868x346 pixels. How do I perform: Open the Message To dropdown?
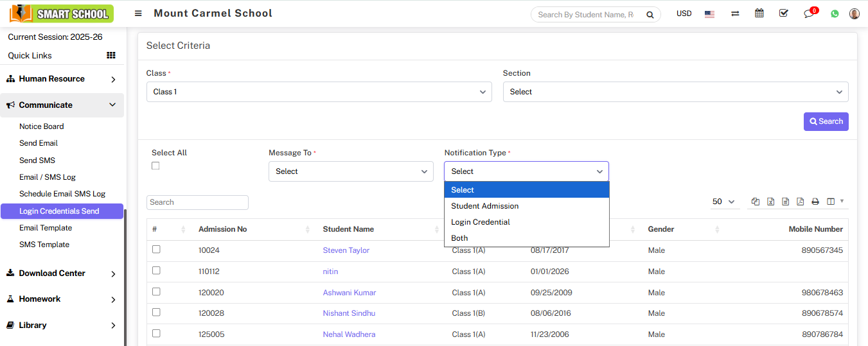pyautogui.click(x=351, y=171)
